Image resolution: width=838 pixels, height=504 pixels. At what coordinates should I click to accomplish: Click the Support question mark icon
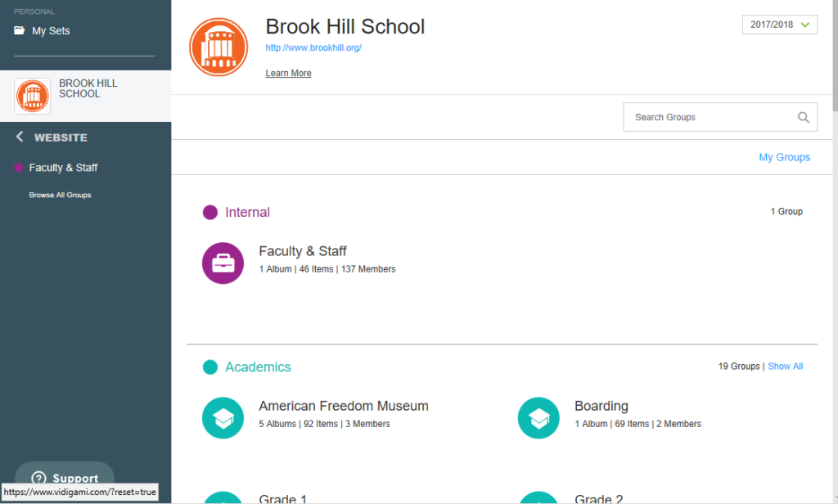(x=38, y=479)
